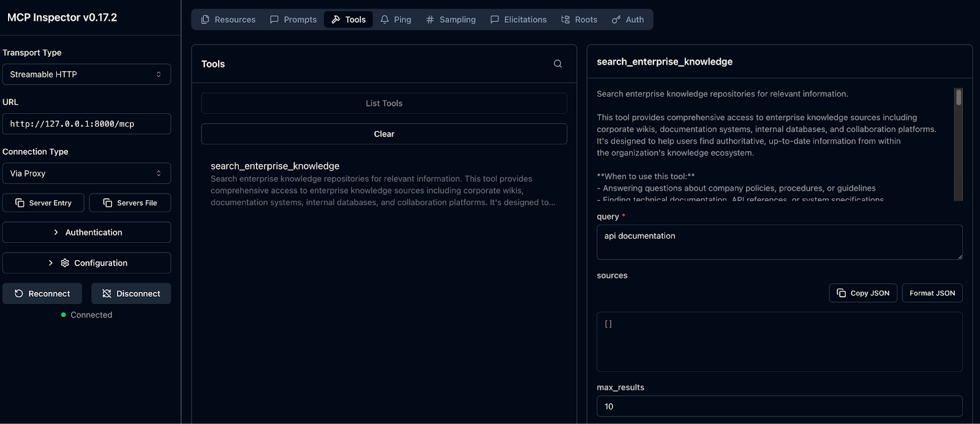Click the MCP Inspector v0.17.2 title
The width and height of the screenshot is (980, 424).
(62, 18)
